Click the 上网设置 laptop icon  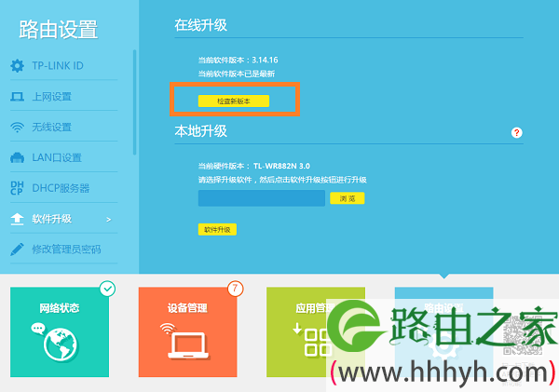[17, 97]
